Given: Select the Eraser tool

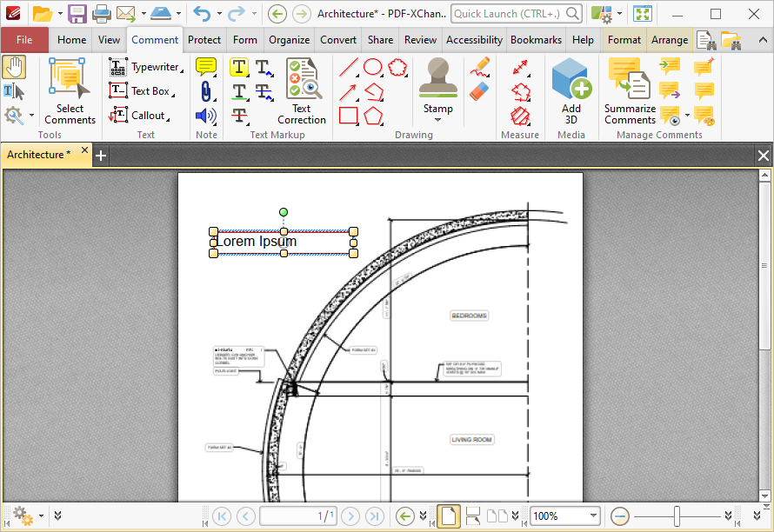Looking at the screenshot, I should tap(480, 91).
